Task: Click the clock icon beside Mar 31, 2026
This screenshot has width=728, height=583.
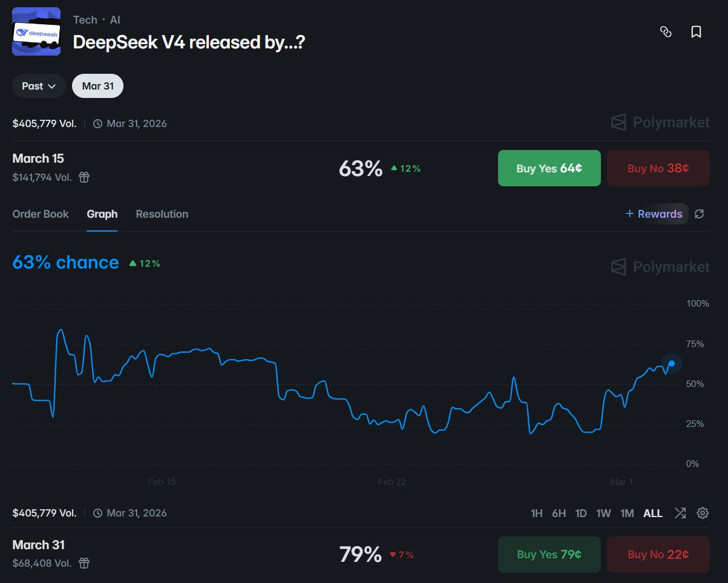Action: point(97,123)
